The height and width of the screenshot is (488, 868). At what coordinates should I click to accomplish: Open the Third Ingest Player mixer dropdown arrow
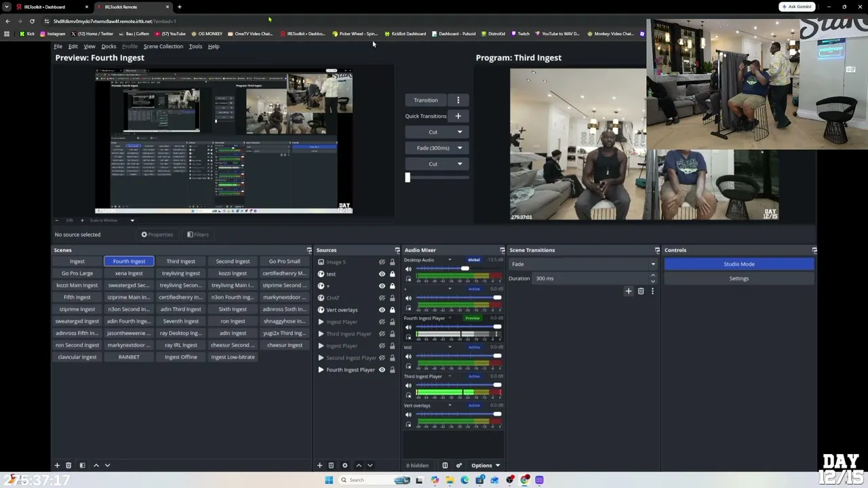(x=450, y=376)
